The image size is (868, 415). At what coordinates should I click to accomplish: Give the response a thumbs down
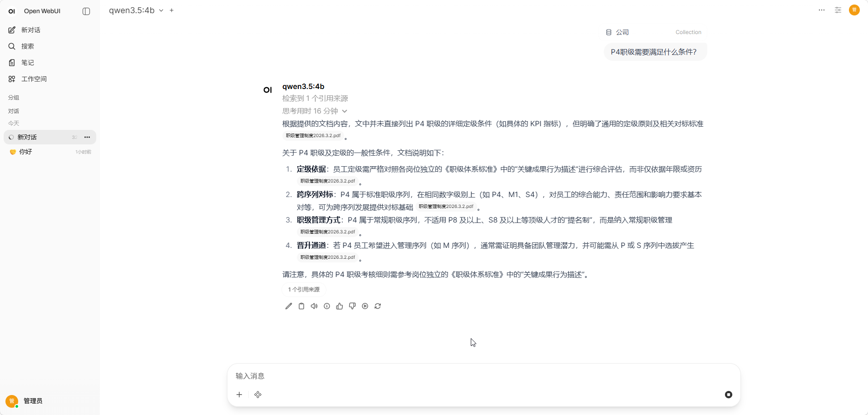352,306
